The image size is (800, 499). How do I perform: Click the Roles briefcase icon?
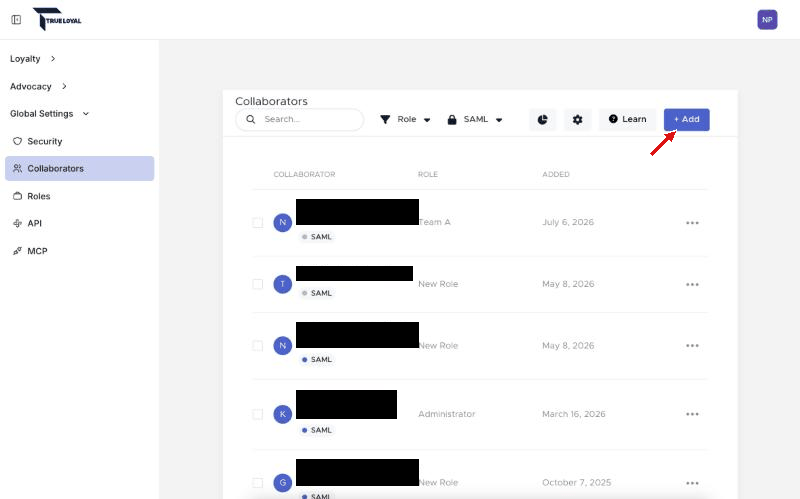[17, 196]
